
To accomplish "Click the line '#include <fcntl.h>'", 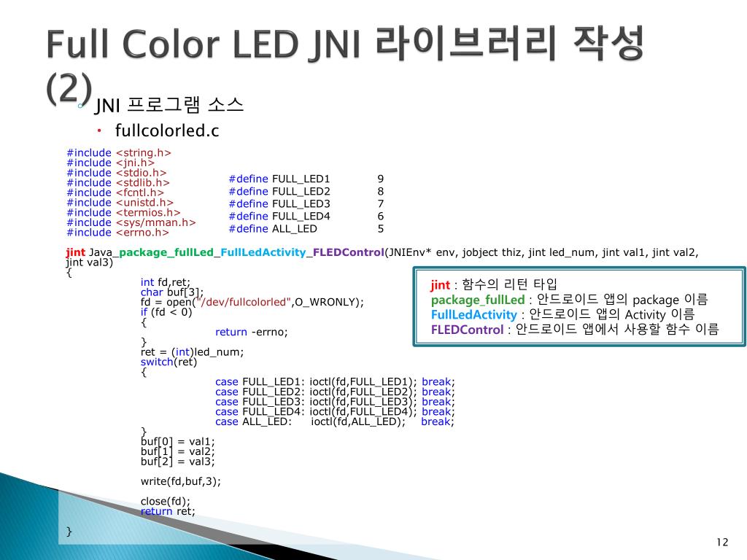I will [x=115, y=192].
